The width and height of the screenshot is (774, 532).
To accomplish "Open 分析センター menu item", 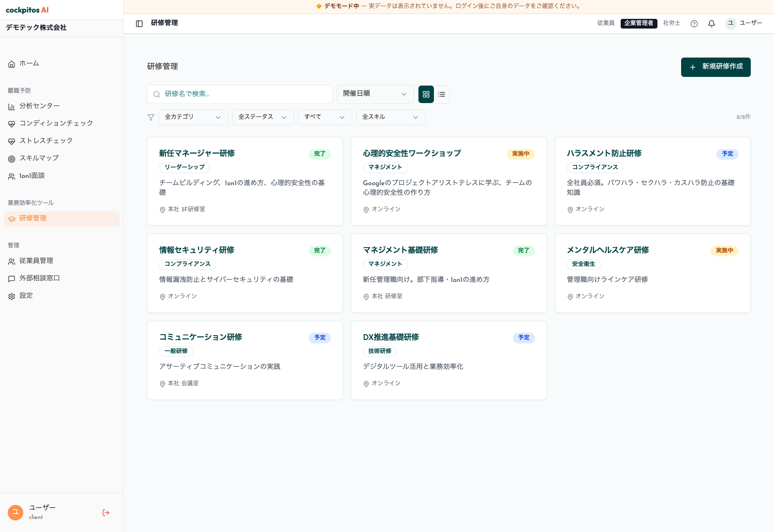I will tap(61, 106).
